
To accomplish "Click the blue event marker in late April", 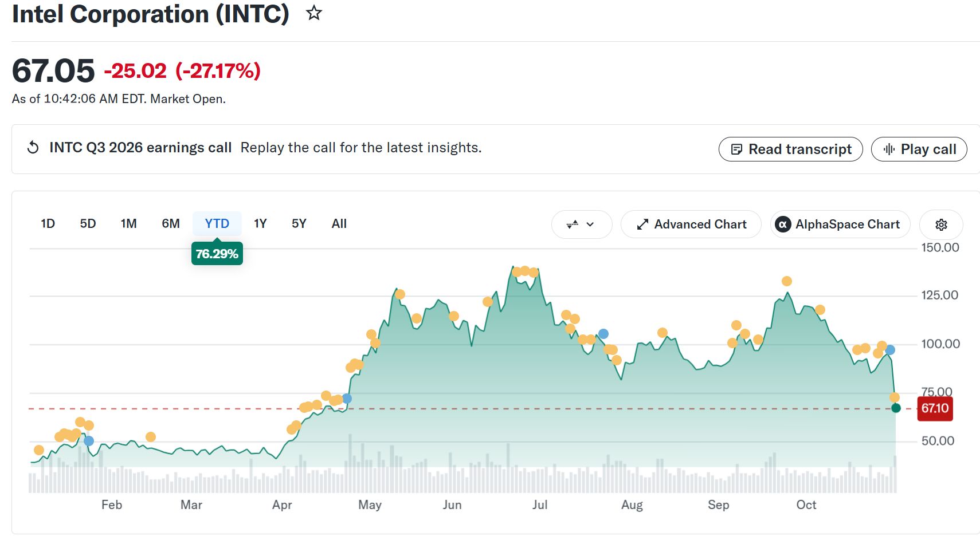I will click(347, 399).
